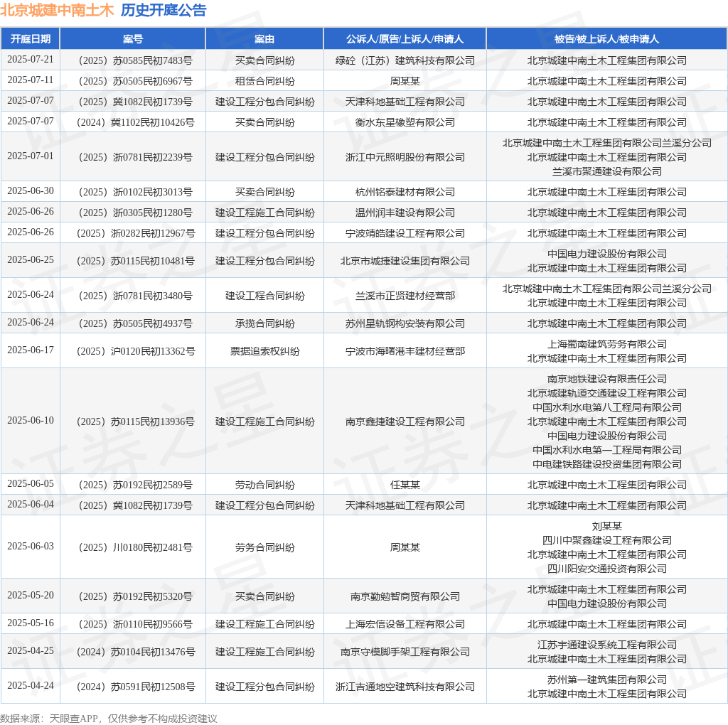Click the 被告/被上诉人/被申请人 column header
This screenshot has height=725, width=728.
(x=607, y=39)
